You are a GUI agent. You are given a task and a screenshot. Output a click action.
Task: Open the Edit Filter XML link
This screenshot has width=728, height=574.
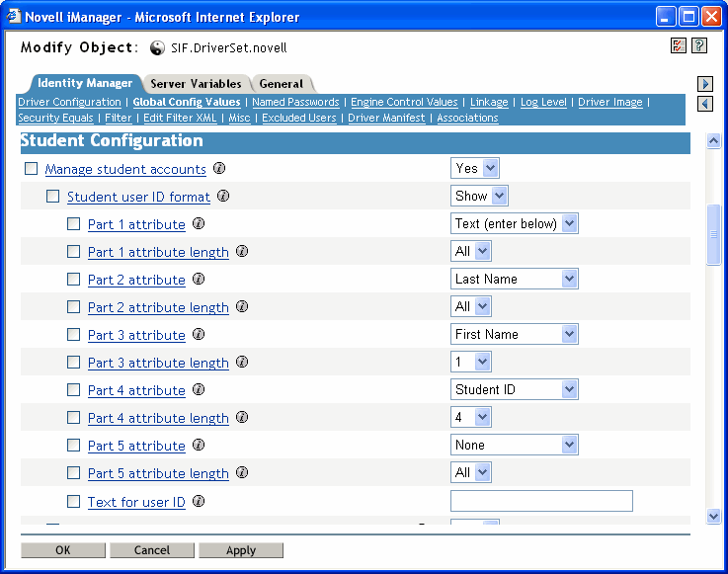(180, 118)
